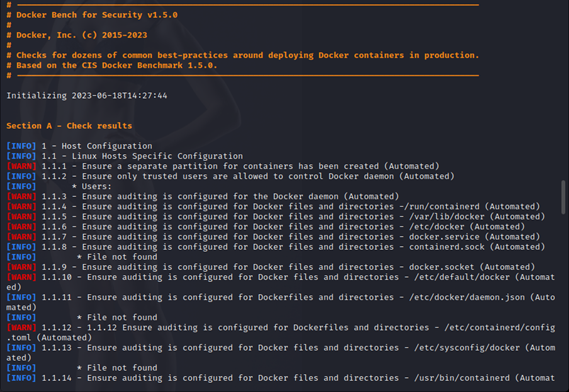
Task: Click the 1.1.5 line mentioning /var/lib/docker
Action: tap(276, 217)
